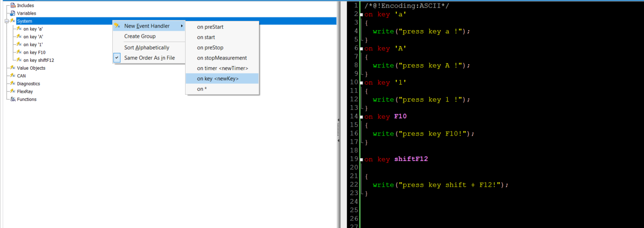Collapse code fold at line 19
644x228 pixels.
tap(361, 159)
